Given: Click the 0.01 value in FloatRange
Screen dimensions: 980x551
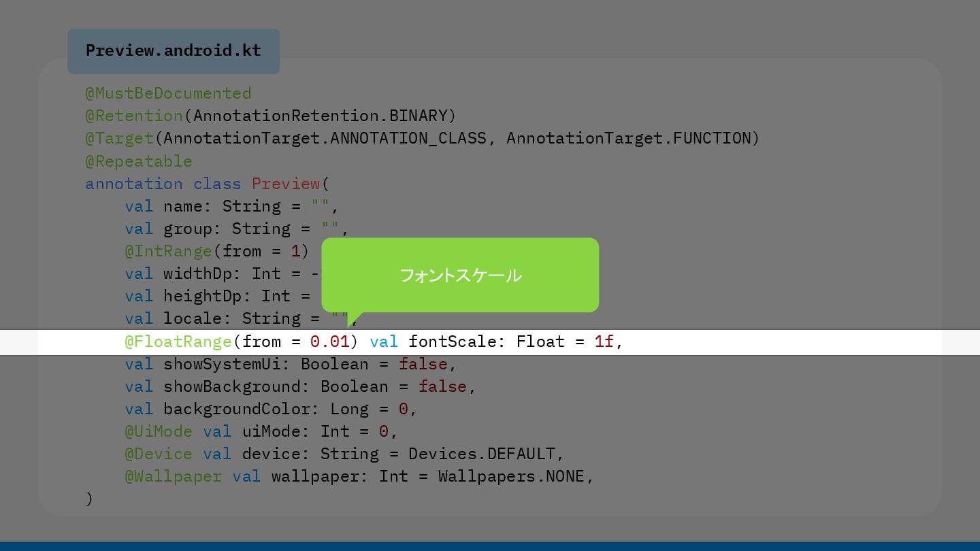Looking at the screenshot, I should tap(330, 341).
